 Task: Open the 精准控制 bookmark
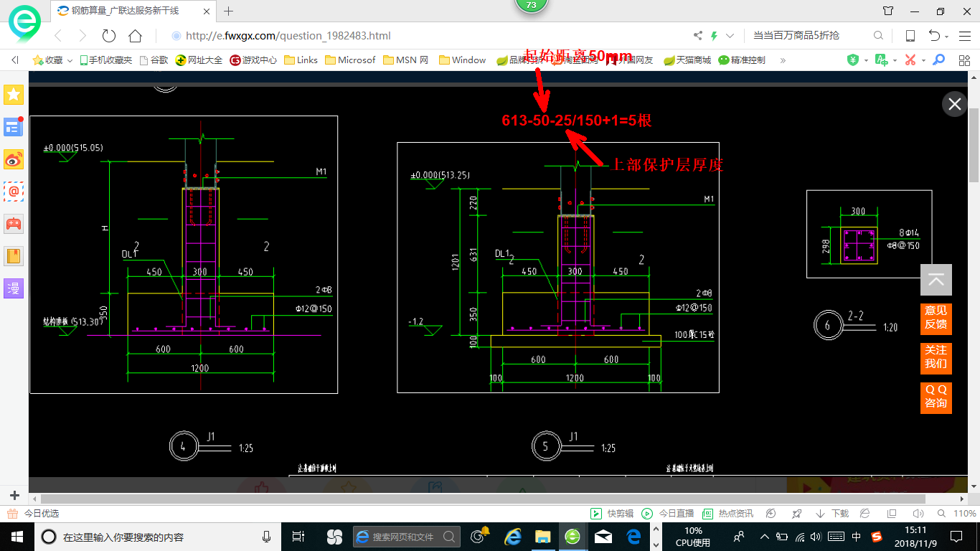[x=742, y=60]
